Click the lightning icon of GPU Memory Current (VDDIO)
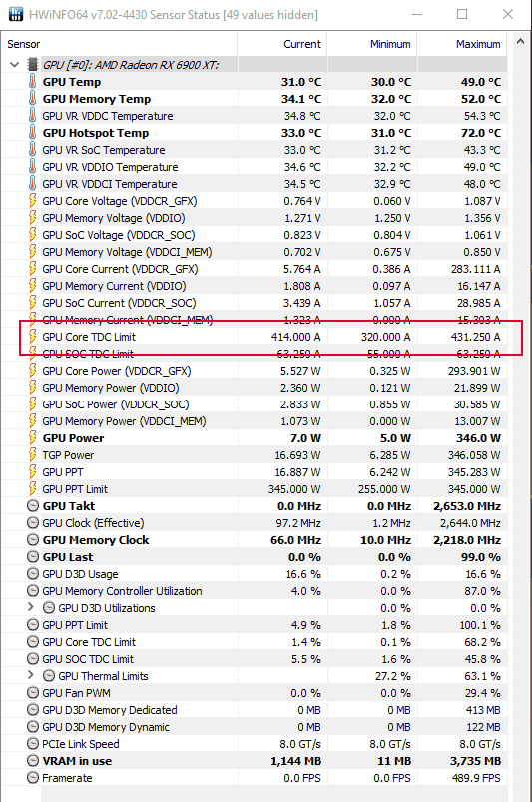This screenshot has width=532, height=802. click(32, 285)
